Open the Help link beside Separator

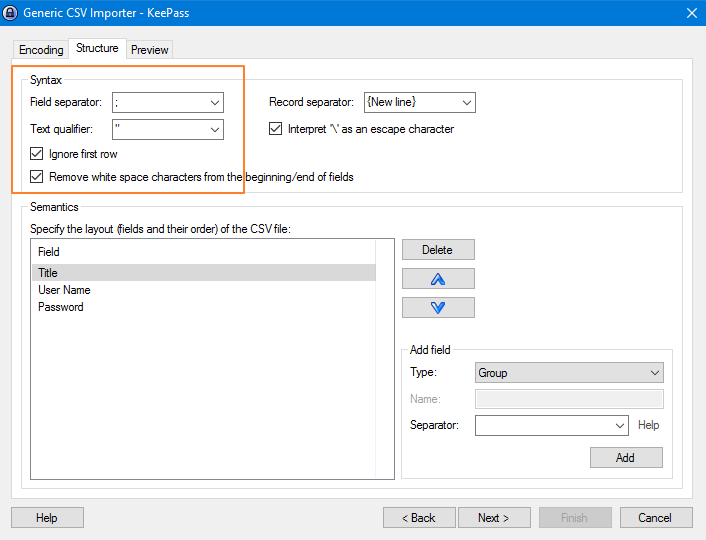(x=649, y=425)
